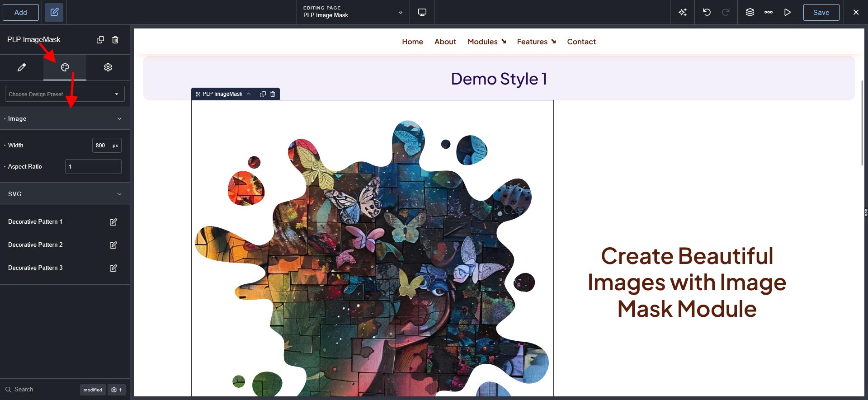Screen dimensions: 868x400
Task: Toggle the edit pencil-square icon beside Add
Action: 54,12
